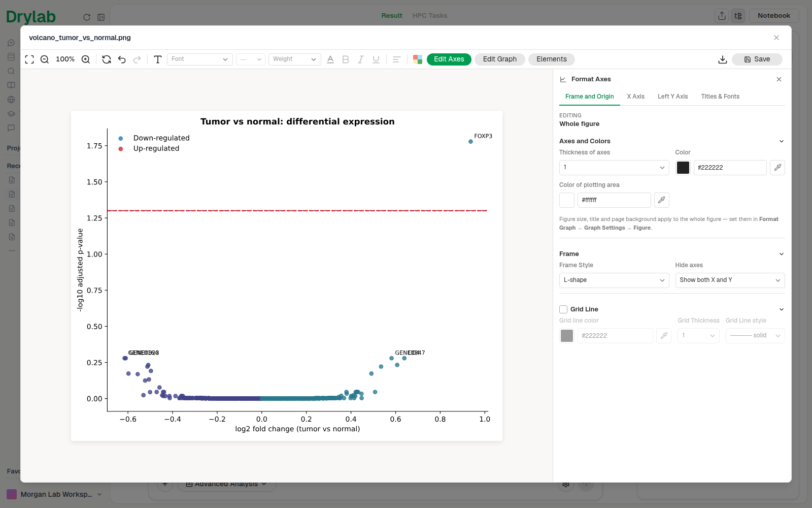
Task: Close the Format Axes panel
Action: (x=779, y=79)
